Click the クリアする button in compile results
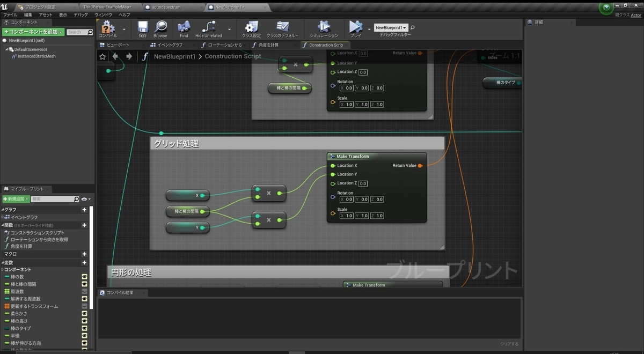644x354 pixels. tap(510, 344)
